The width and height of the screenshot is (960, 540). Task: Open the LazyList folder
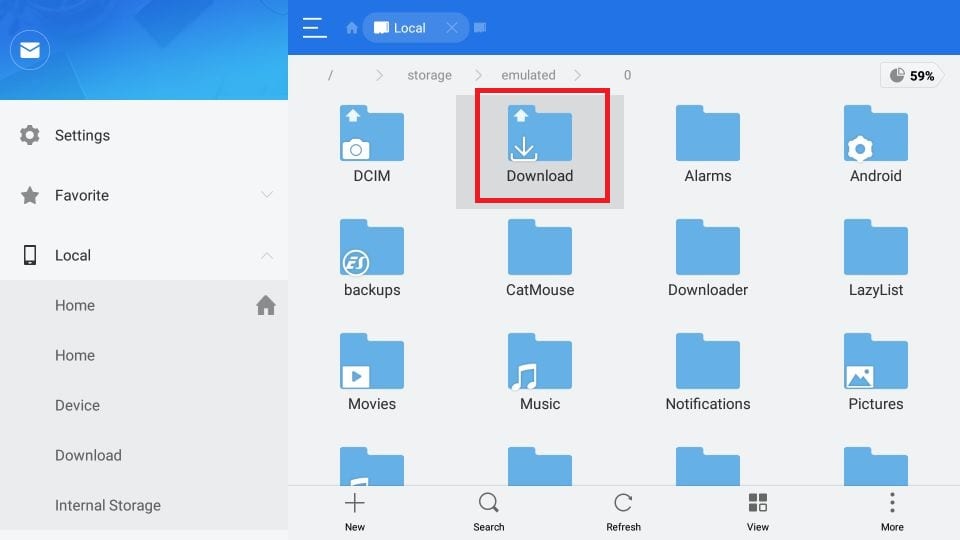click(876, 258)
